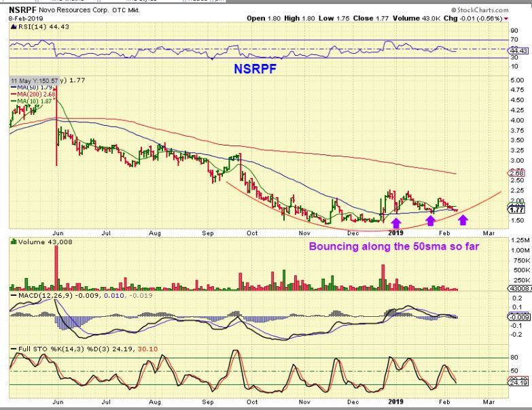
Task: Click the 'High 1.80' value
Action: [299, 18]
